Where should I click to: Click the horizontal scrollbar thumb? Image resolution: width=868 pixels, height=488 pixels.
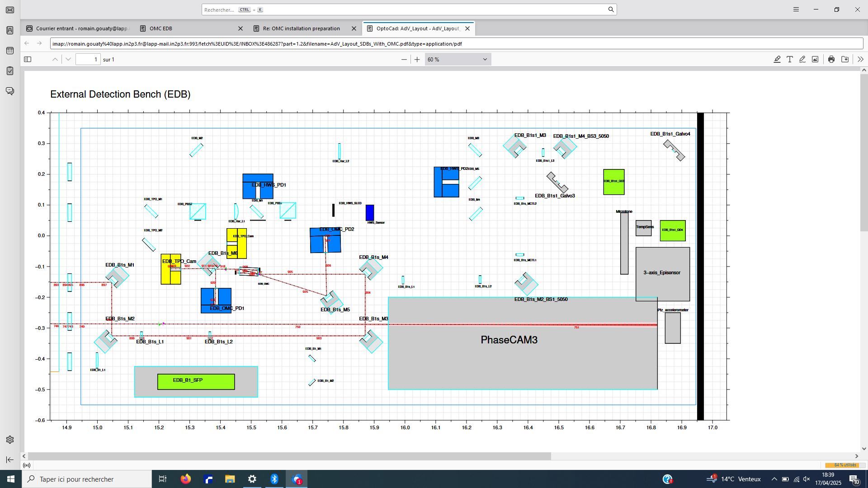tap(289, 456)
